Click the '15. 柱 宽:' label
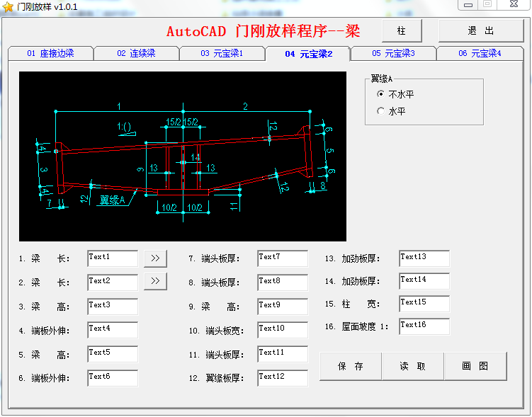532x417 pixels. tap(352, 304)
